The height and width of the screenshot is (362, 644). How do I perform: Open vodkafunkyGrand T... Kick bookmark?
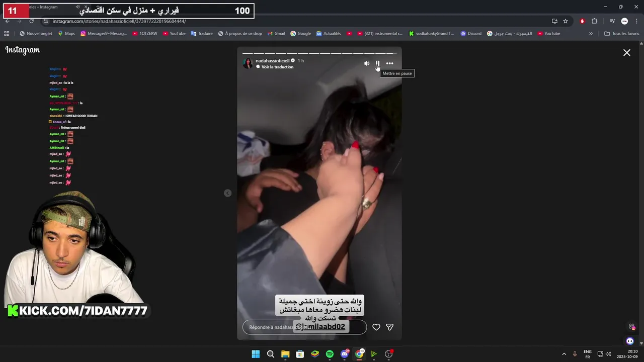click(431, 34)
